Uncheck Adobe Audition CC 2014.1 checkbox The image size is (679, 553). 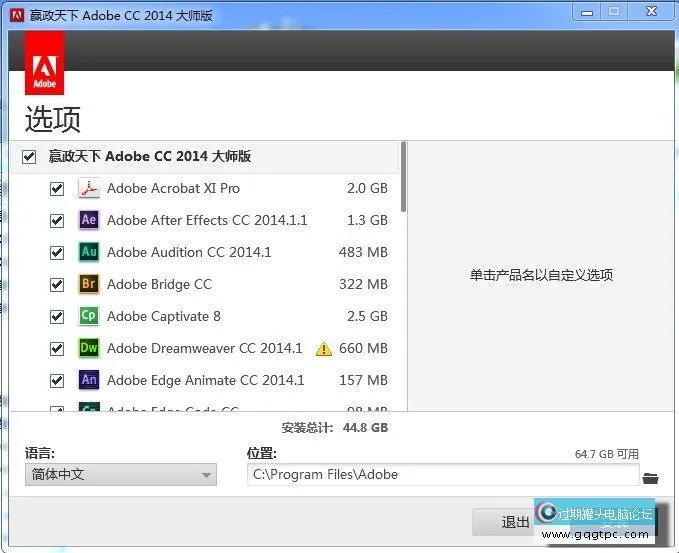(57, 252)
